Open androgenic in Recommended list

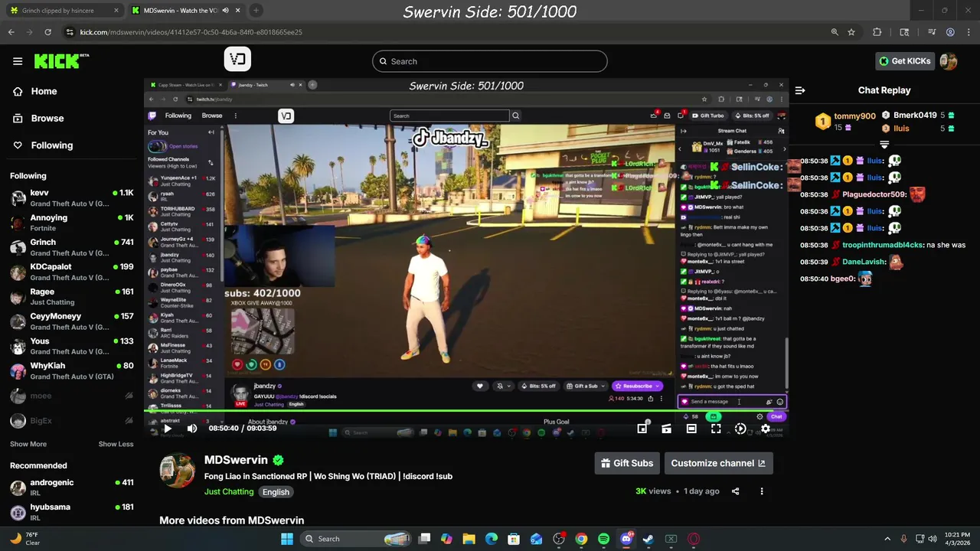72,487
